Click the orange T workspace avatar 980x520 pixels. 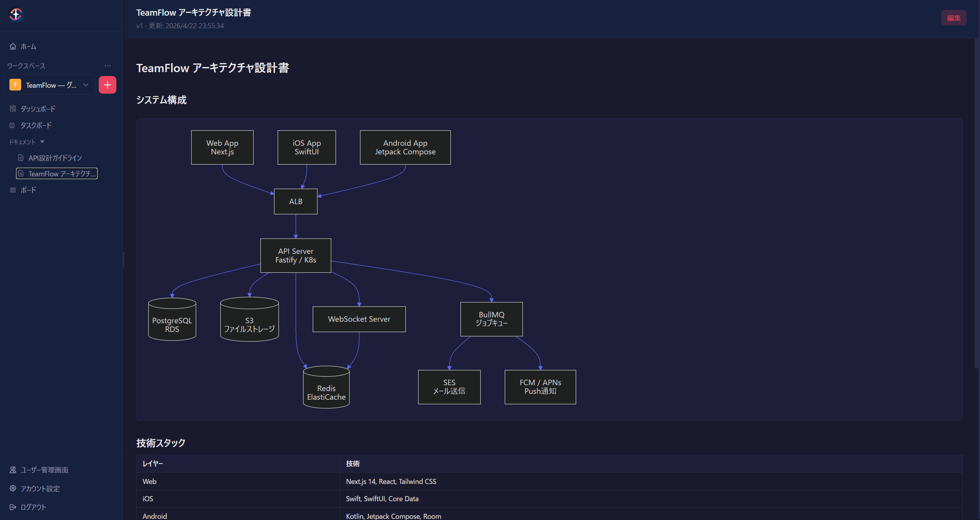click(x=15, y=85)
